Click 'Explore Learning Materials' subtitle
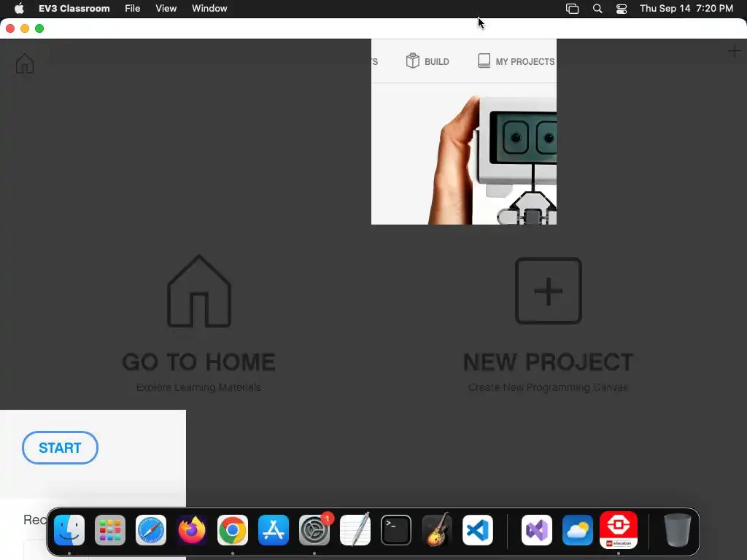 pyautogui.click(x=198, y=387)
